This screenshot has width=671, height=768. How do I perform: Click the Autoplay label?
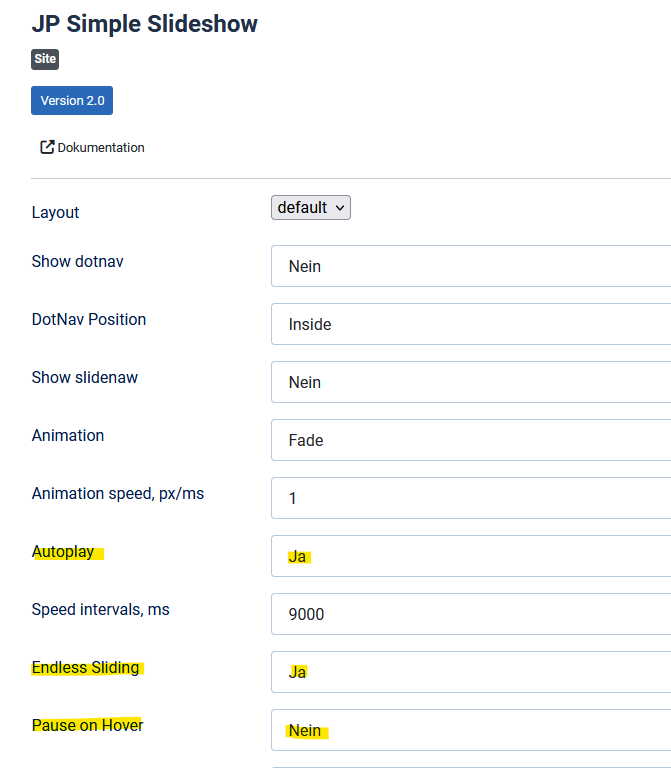[63, 551]
